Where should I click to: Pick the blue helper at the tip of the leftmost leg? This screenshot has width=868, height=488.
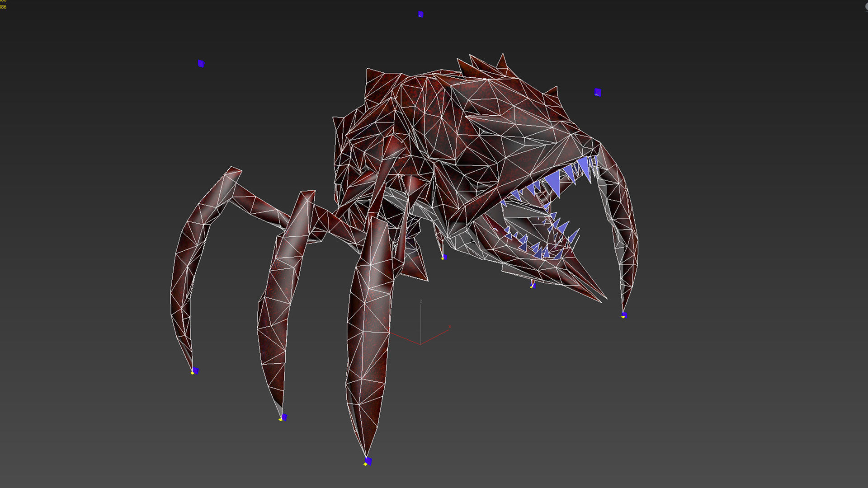[194, 371]
